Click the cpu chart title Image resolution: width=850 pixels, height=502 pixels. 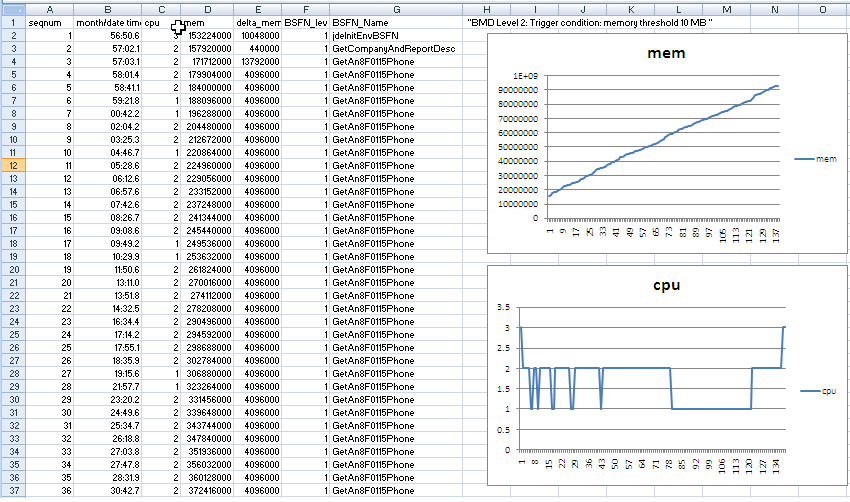pyautogui.click(x=666, y=285)
